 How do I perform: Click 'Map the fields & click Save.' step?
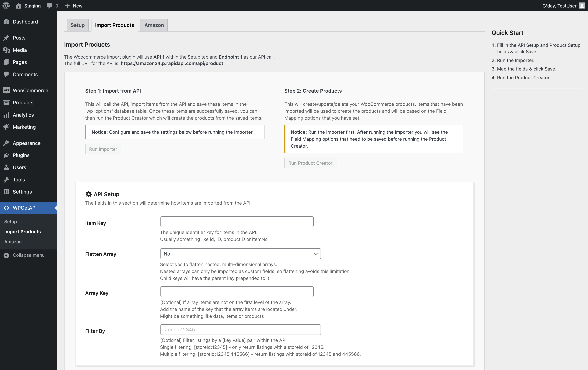pyautogui.click(x=526, y=69)
